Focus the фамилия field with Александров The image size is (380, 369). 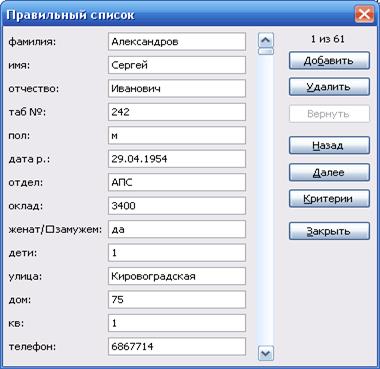(x=177, y=42)
